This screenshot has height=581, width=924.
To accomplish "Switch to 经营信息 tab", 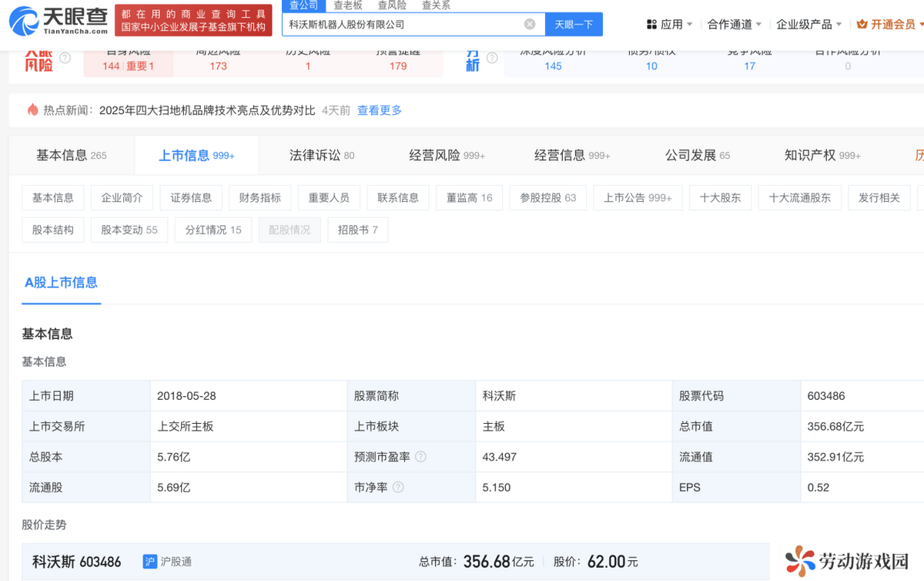I will pos(572,155).
